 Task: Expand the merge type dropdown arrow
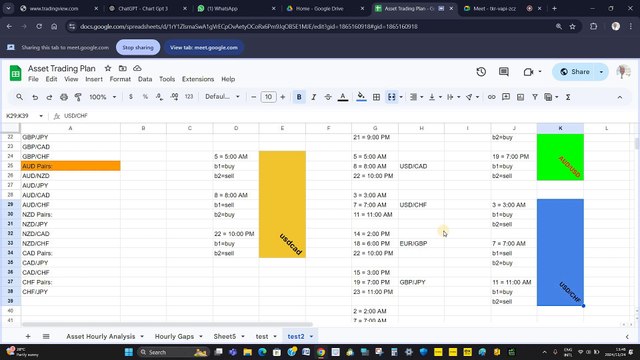pyautogui.click(x=401, y=97)
